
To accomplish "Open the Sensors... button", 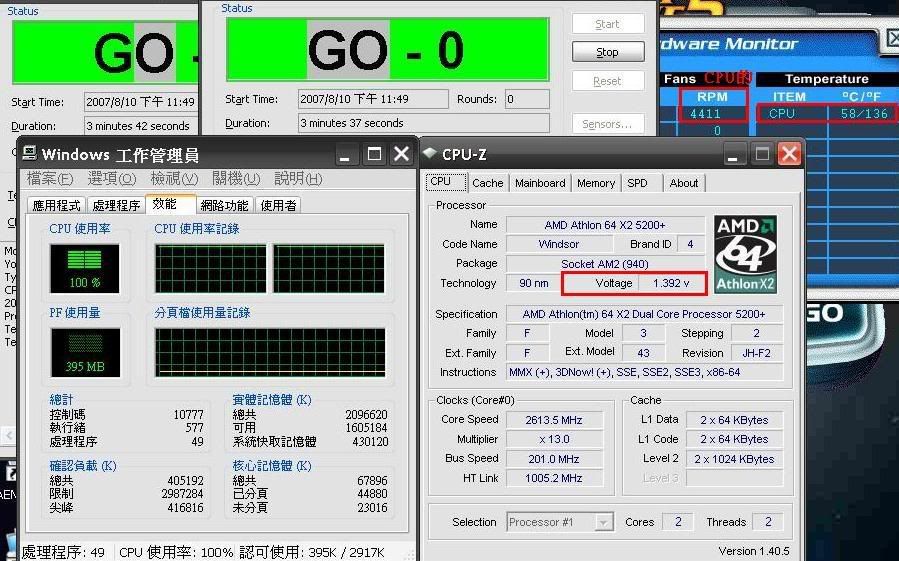I will [608, 124].
